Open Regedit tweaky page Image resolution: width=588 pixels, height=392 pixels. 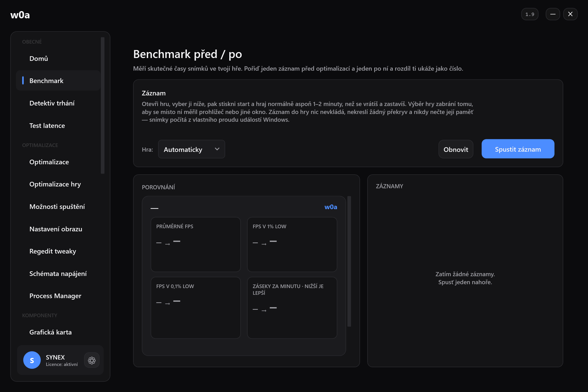(x=58, y=251)
